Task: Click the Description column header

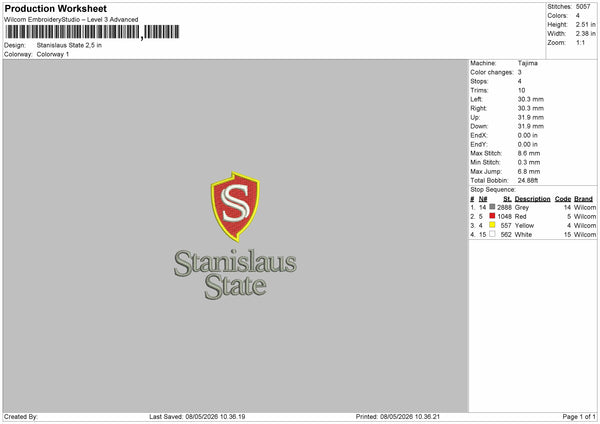Action: 532,199
